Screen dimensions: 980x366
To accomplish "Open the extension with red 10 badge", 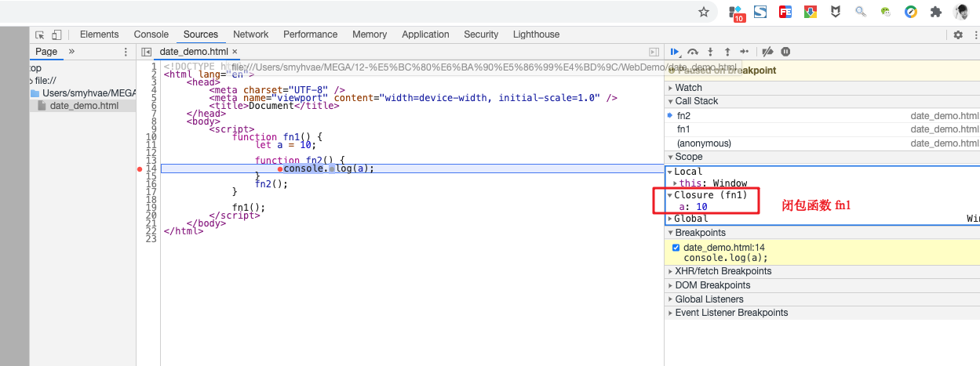I will (x=736, y=13).
